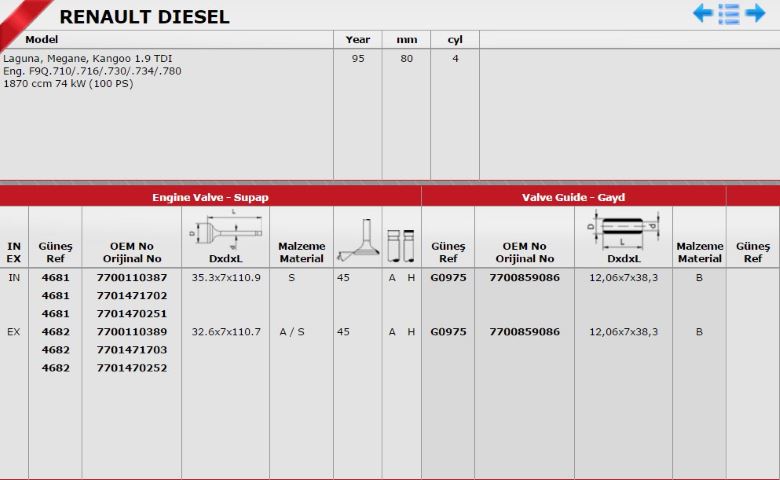The width and height of the screenshot is (780, 480).
Task: Click seat angle 45 in IN row
Action: tap(343, 277)
